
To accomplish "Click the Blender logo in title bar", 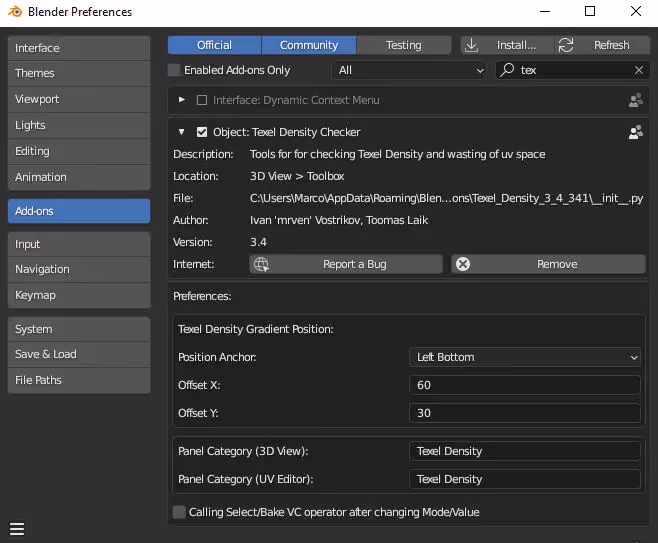I will click(x=15, y=12).
